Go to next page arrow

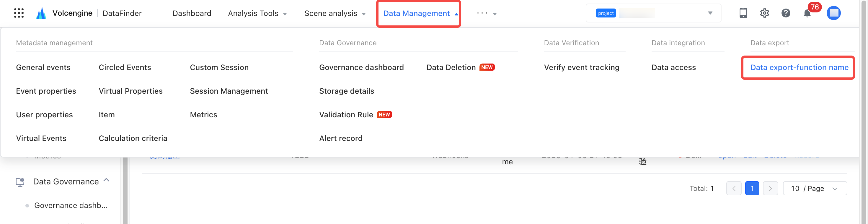(x=770, y=188)
